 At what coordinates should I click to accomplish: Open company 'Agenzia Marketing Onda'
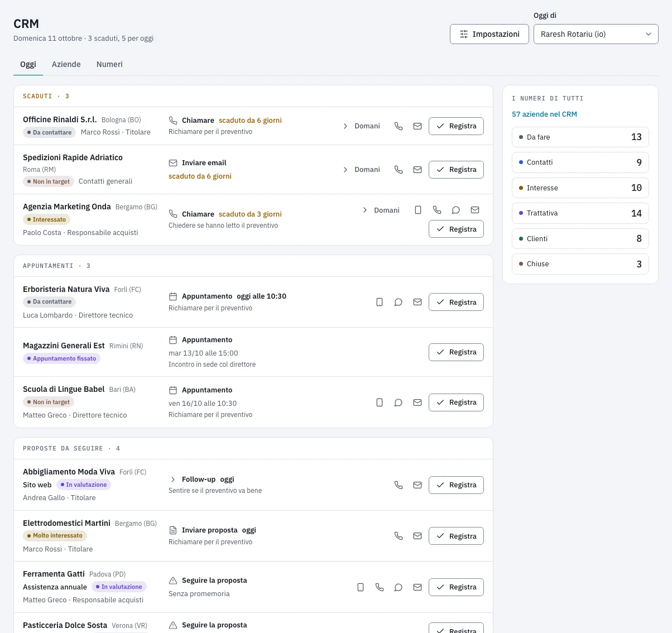coord(67,207)
